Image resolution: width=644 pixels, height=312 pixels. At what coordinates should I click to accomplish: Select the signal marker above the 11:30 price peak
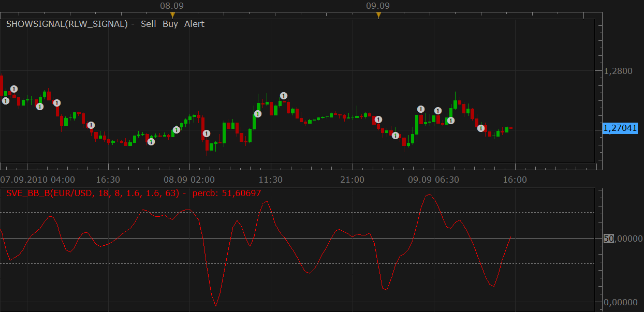(284, 95)
